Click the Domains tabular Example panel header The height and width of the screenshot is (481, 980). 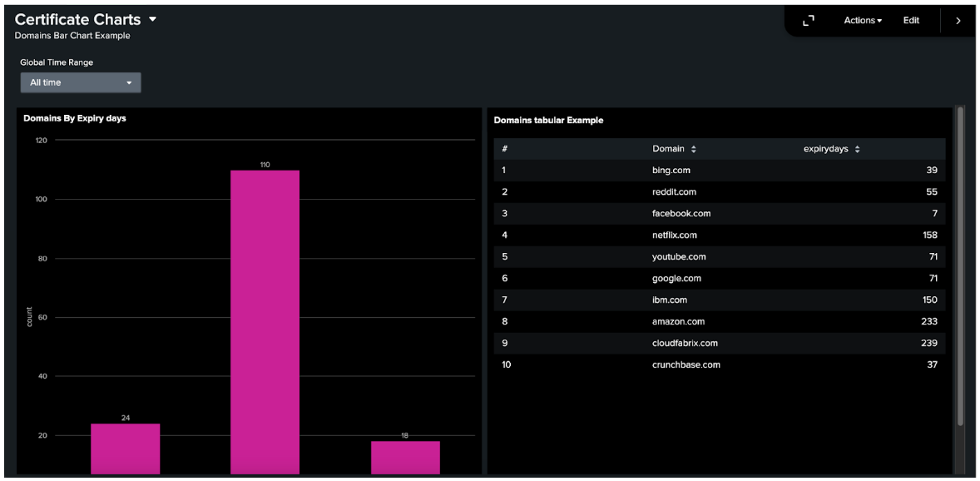tap(549, 120)
